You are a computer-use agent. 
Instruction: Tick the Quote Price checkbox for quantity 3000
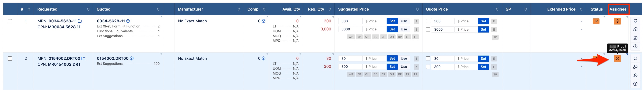click(428, 29)
